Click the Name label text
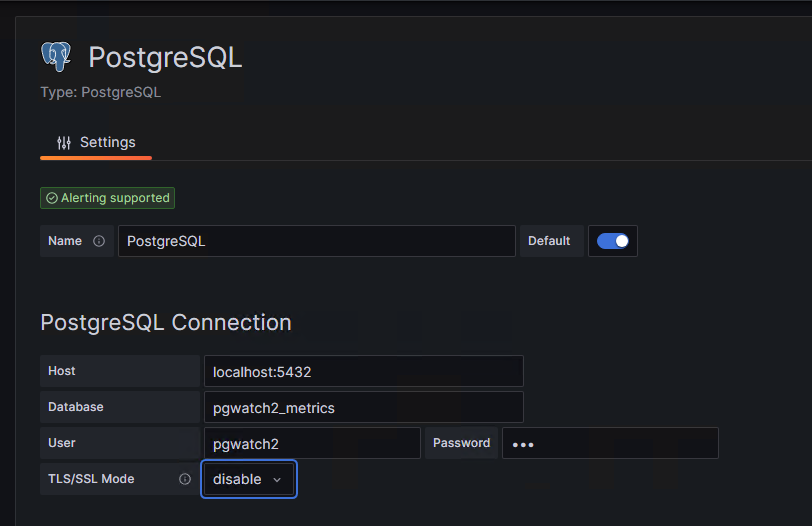The image size is (812, 526). point(65,241)
